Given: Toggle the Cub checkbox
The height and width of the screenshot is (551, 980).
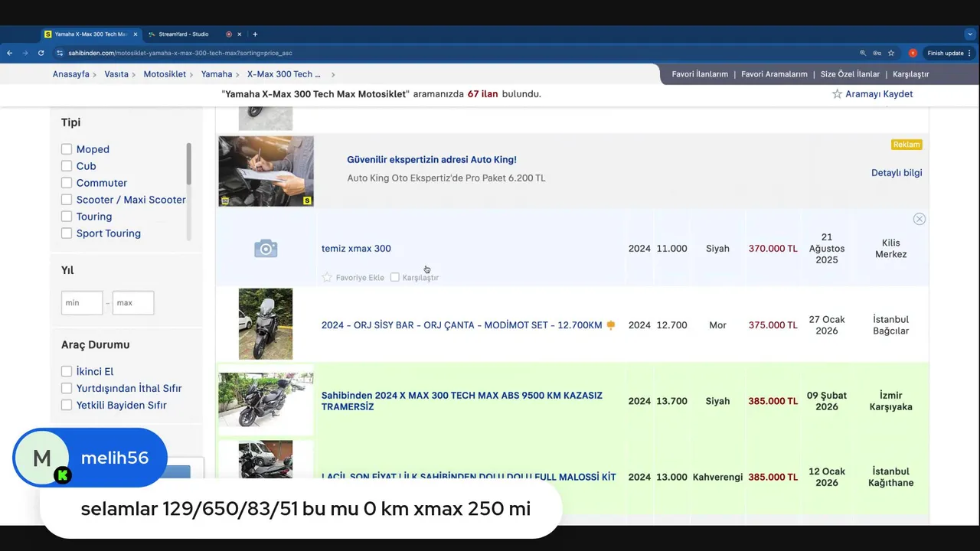Looking at the screenshot, I should point(67,166).
